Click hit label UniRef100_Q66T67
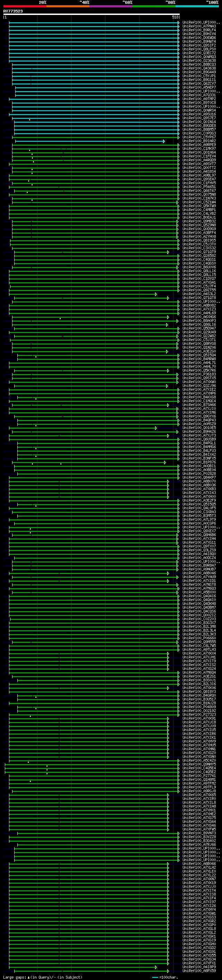Image resolution: width=222 pixels, height=980 pixels. click(199, 191)
